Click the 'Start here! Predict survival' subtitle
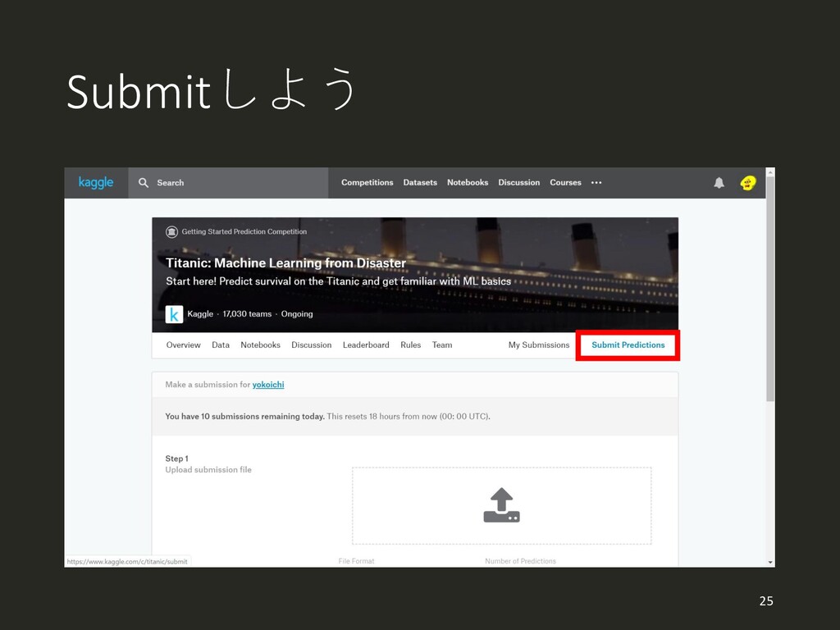The width and height of the screenshot is (840, 630). click(x=338, y=281)
